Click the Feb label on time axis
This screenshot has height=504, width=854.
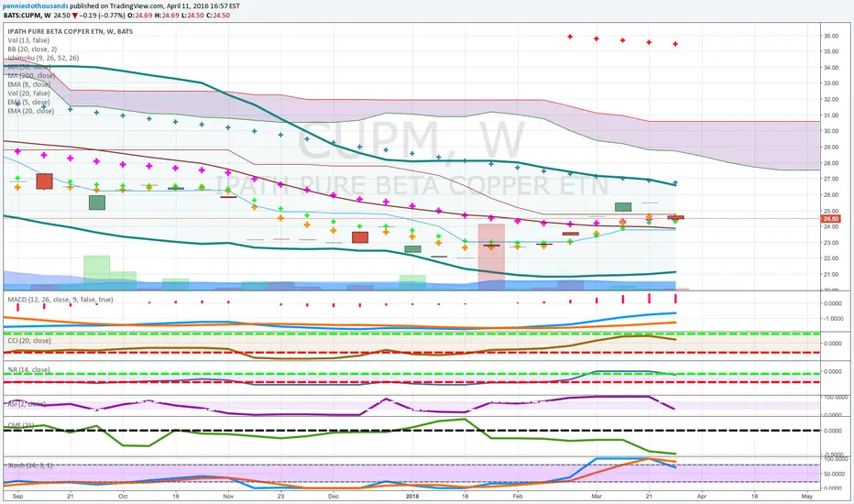(x=518, y=497)
